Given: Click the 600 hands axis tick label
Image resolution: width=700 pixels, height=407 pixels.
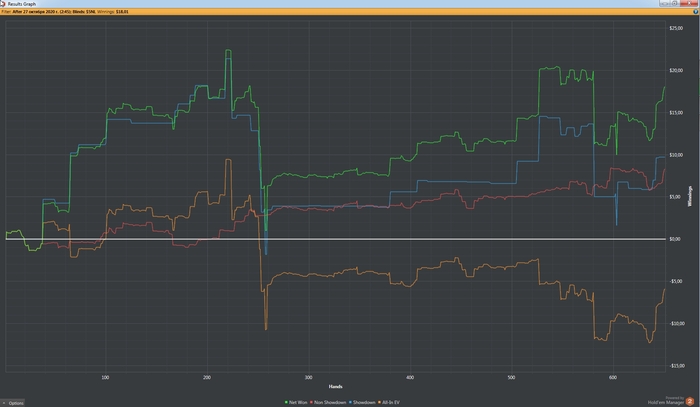Looking at the screenshot, I should coord(613,378).
